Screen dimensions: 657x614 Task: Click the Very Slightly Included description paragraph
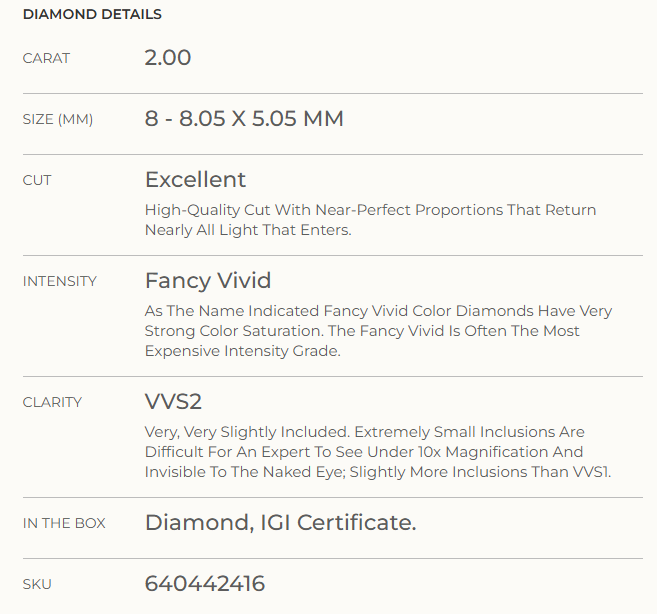coord(378,452)
